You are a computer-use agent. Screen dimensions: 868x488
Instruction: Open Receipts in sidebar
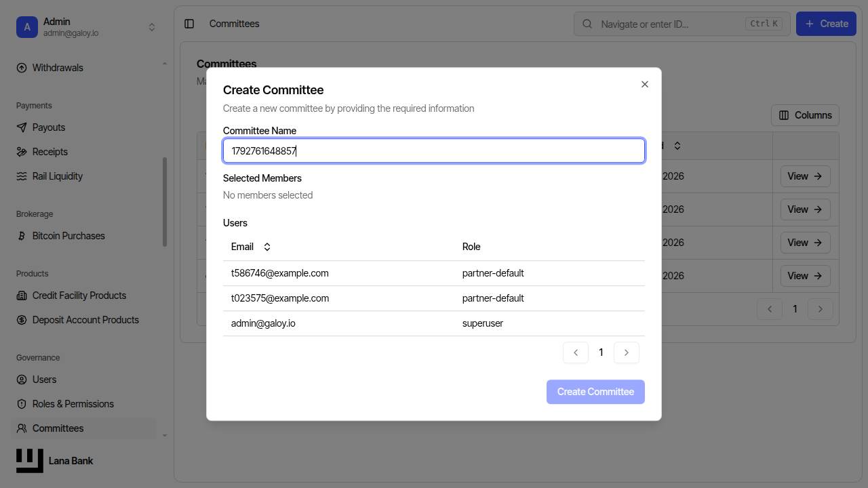(x=84, y=152)
